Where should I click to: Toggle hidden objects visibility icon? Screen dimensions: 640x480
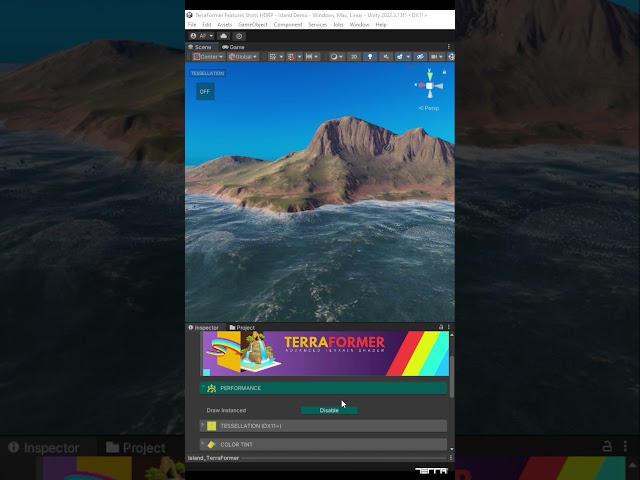(420, 57)
